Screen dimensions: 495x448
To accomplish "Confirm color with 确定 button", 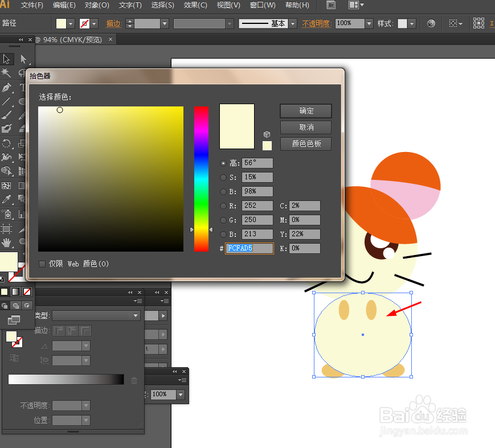I will pyautogui.click(x=306, y=111).
